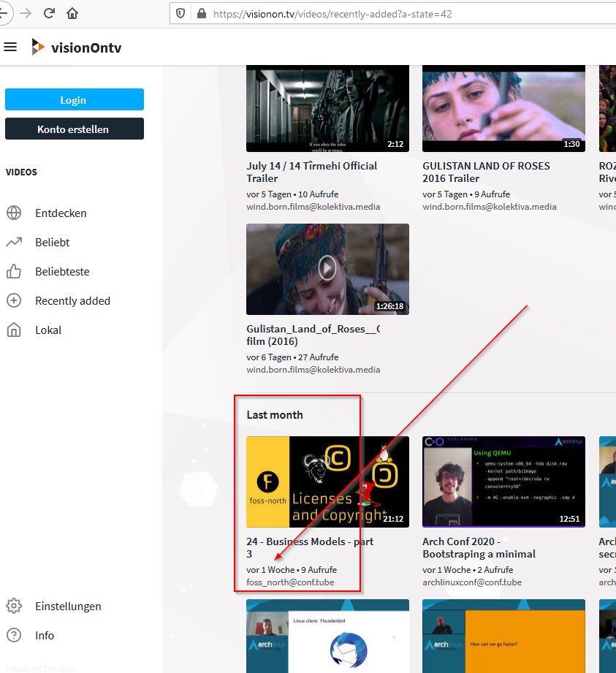616x673 pixels.
Task: Click 'vor 6 Tagen • 27 Aufrufe' text
Action: [292, 357]
